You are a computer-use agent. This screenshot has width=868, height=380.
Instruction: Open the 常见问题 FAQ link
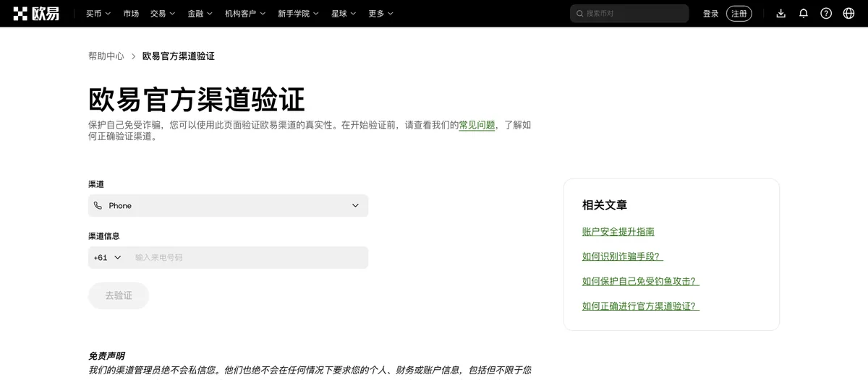(x=477, y=125)
